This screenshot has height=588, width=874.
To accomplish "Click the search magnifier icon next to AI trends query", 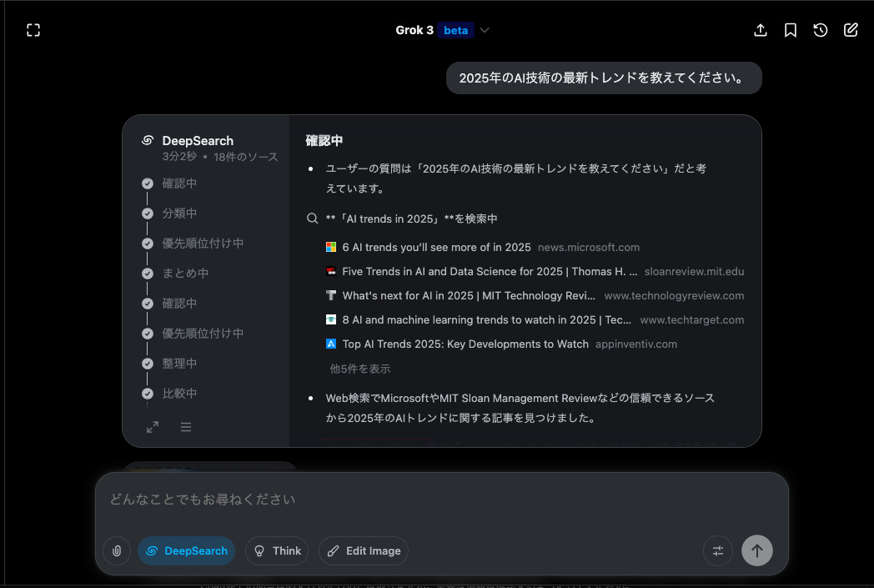I will point(313,219).
